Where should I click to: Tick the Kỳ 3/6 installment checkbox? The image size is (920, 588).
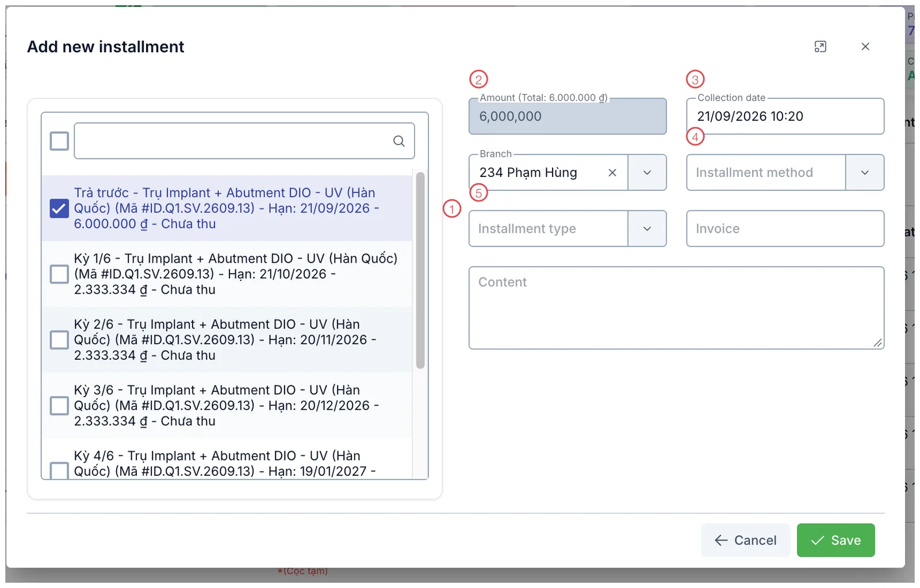coord(59,405)
